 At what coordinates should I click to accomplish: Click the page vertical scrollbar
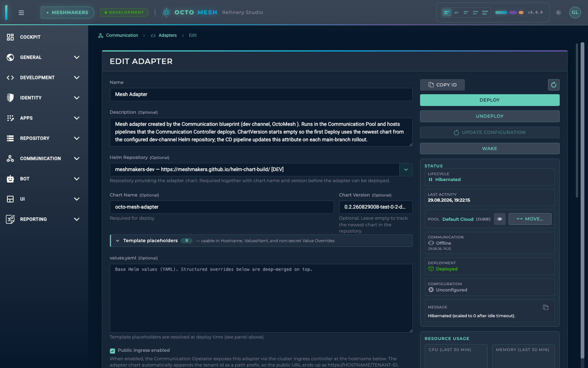pos(582,200)
